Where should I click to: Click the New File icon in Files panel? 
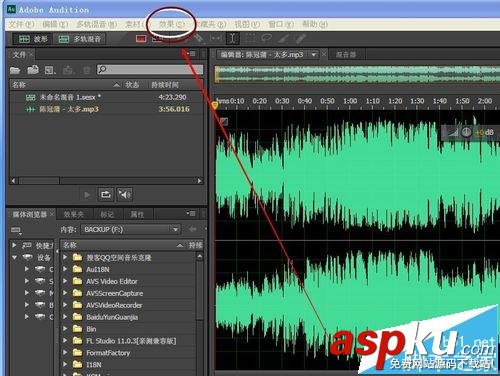click(50, 70)
